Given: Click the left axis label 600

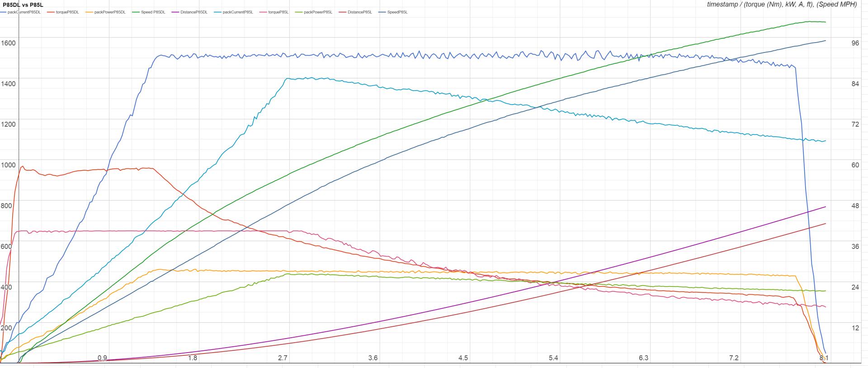Looking at the screenshot, I should (6, 247).
